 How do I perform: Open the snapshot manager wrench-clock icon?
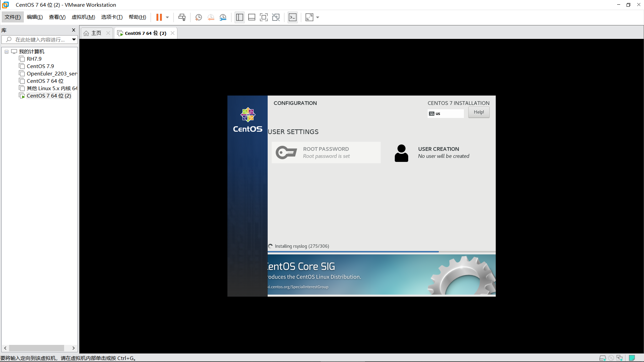pyautogui.click(x=223, y=17)
